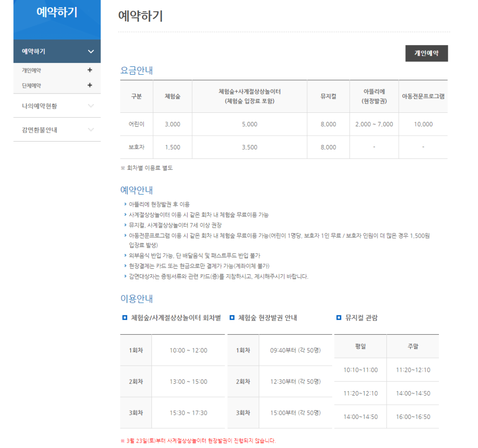This screenshot has height=448, width=478.
Task: Click the 어린이 row label
Action: (x=137, y=124)
